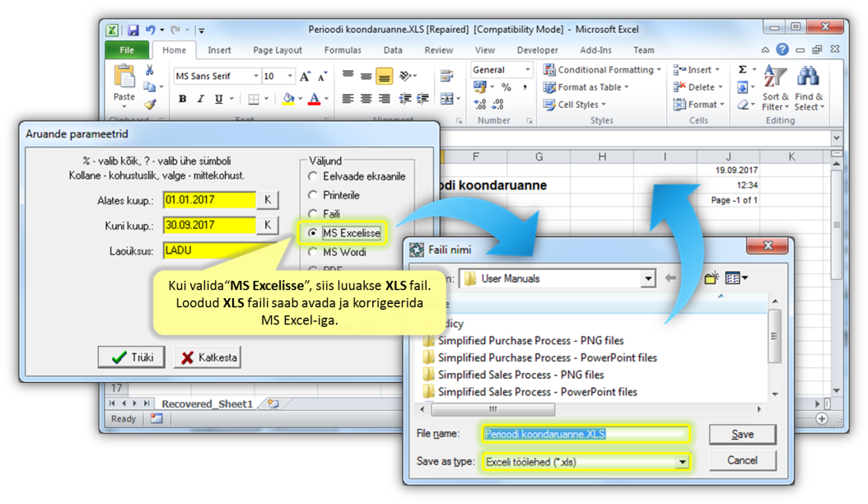Select the Faili radio button
Screen dimensions: 868x504
pyautogui.click(x=313, y=214)
